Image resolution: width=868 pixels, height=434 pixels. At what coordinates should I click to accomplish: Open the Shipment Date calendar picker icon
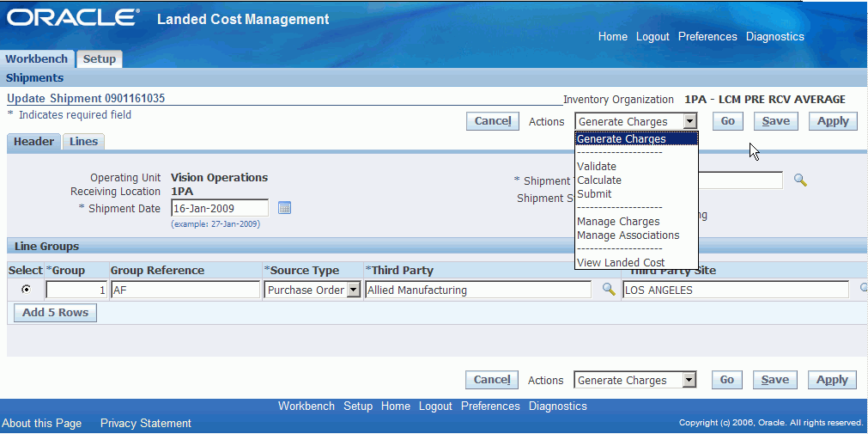(x=284, y=209)
